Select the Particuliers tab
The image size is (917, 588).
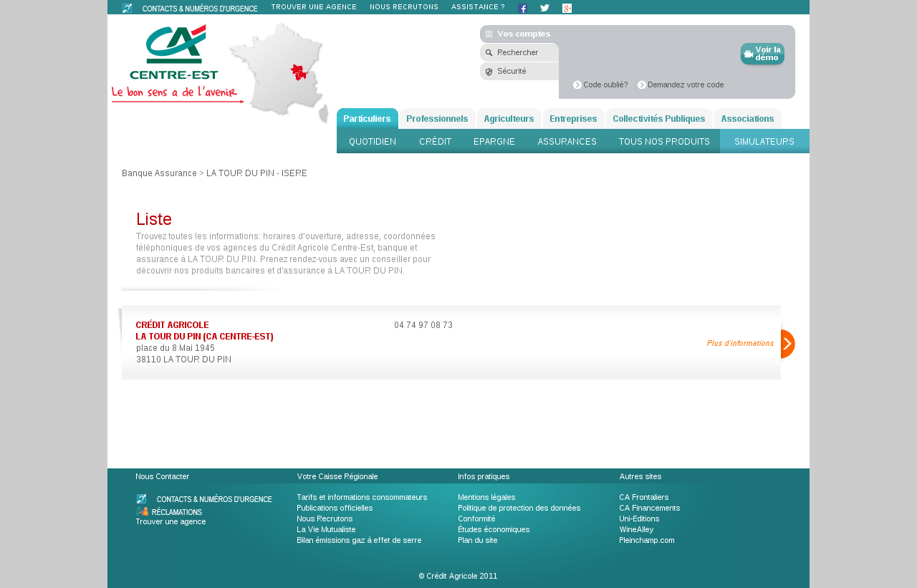367,119
